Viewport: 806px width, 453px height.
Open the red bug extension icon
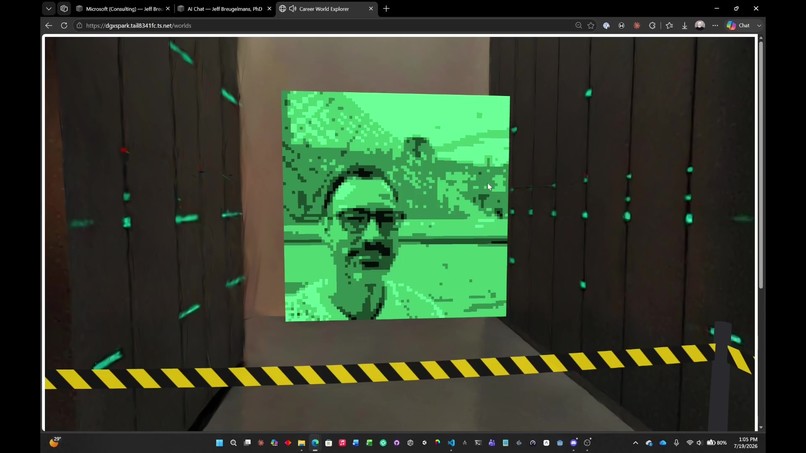click(637, 25)
